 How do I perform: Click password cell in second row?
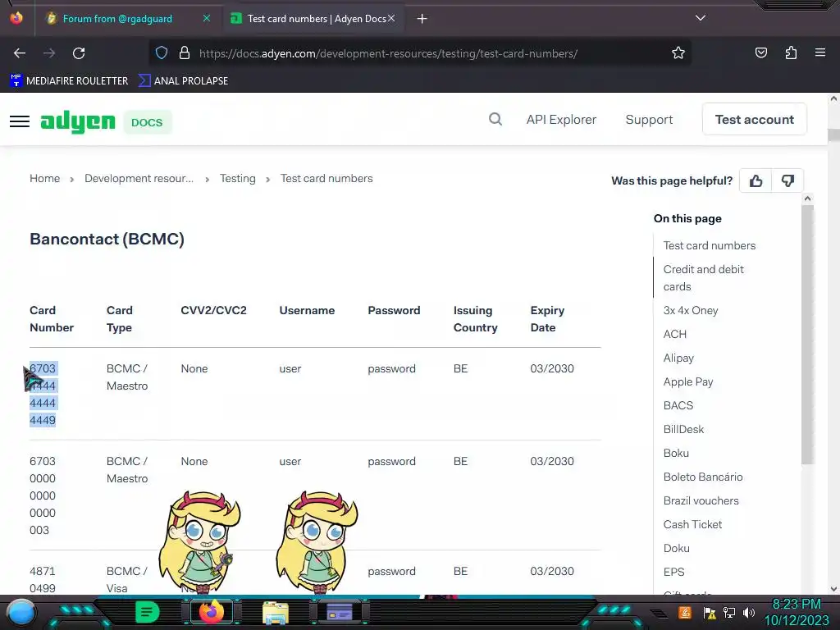pyautogui.click(x=391, y=461)
